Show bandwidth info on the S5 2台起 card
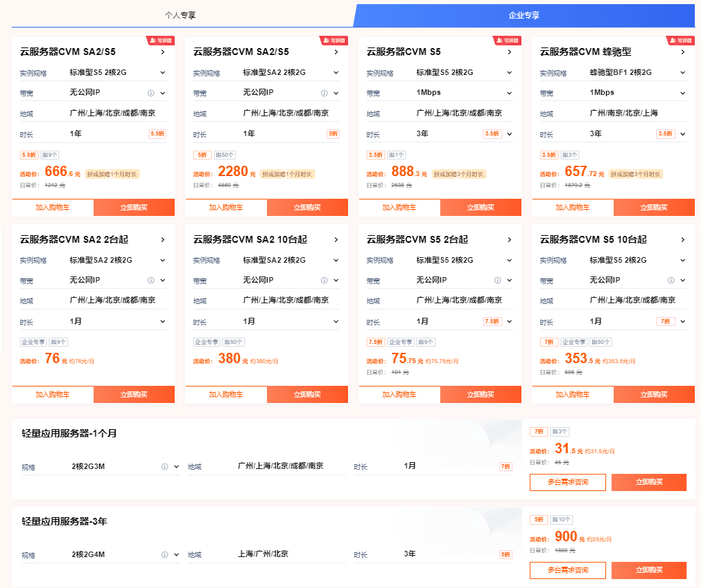The width and height of the screenshot is (701, 588). pyautogui.click(x=497, y=280)
